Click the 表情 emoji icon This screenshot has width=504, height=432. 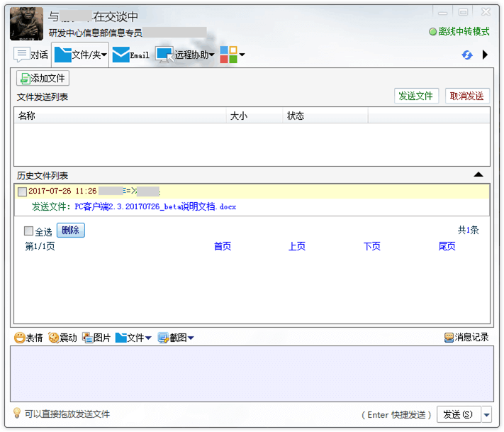[x=20, y=338]
